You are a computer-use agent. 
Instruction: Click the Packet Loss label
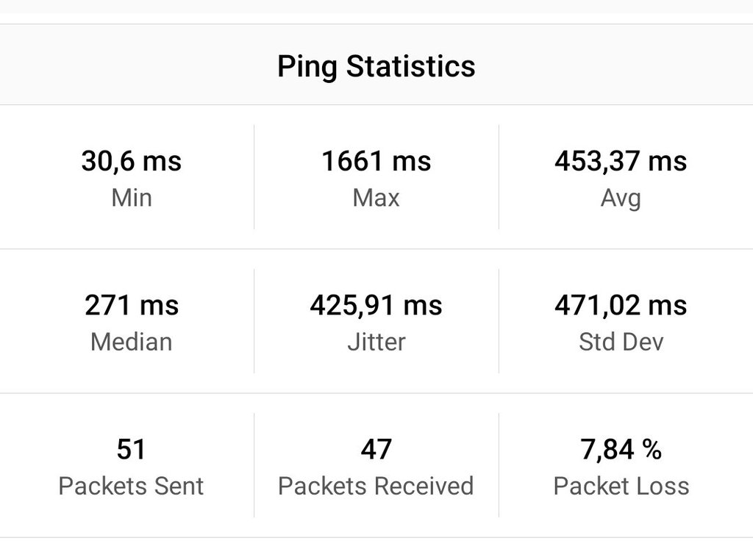click(x=621, y=486)
